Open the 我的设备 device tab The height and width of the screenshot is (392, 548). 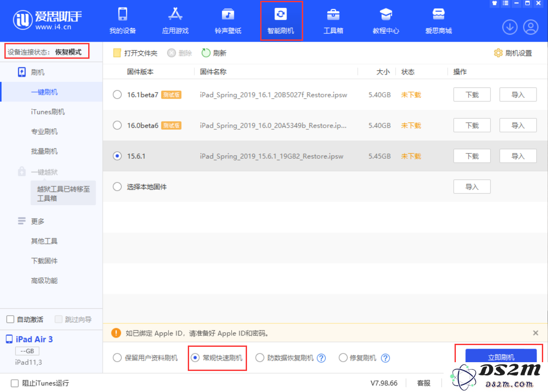point(122,21)
